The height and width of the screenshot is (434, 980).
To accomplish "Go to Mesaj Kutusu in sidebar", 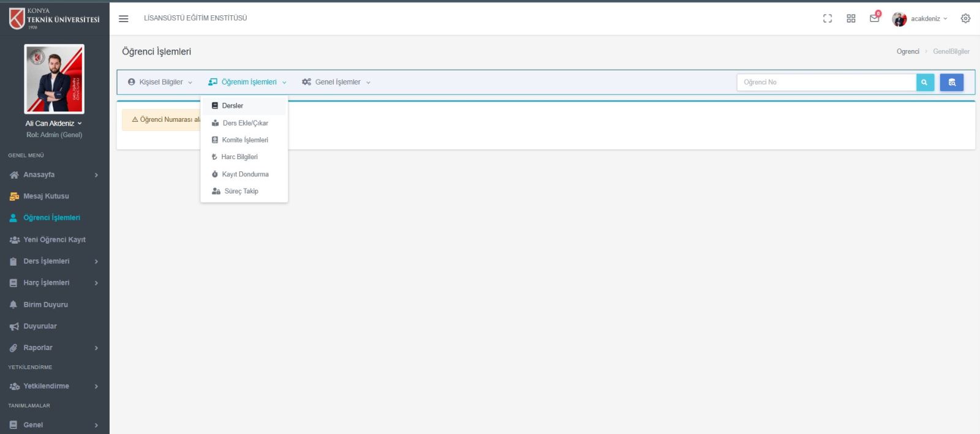I will coord(46,196).
